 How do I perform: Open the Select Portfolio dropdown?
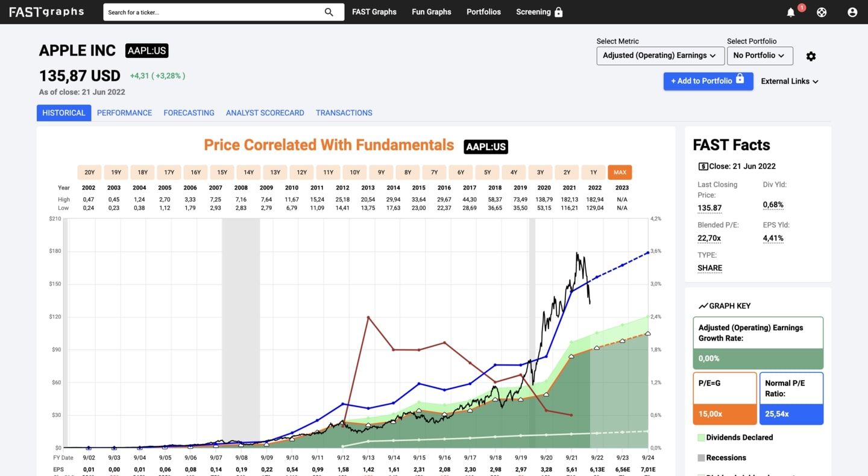(759, 56)
